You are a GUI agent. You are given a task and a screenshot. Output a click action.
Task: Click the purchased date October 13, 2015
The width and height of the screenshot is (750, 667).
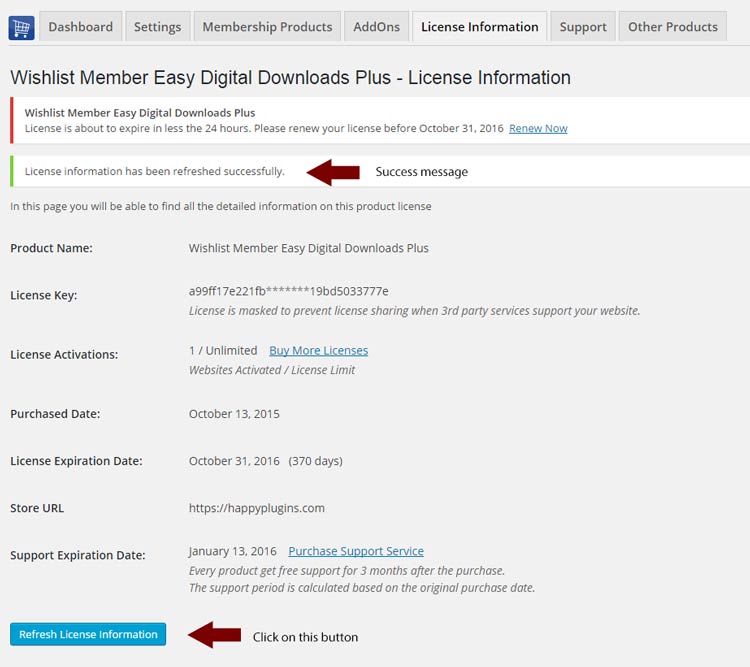tap(234, 414)
